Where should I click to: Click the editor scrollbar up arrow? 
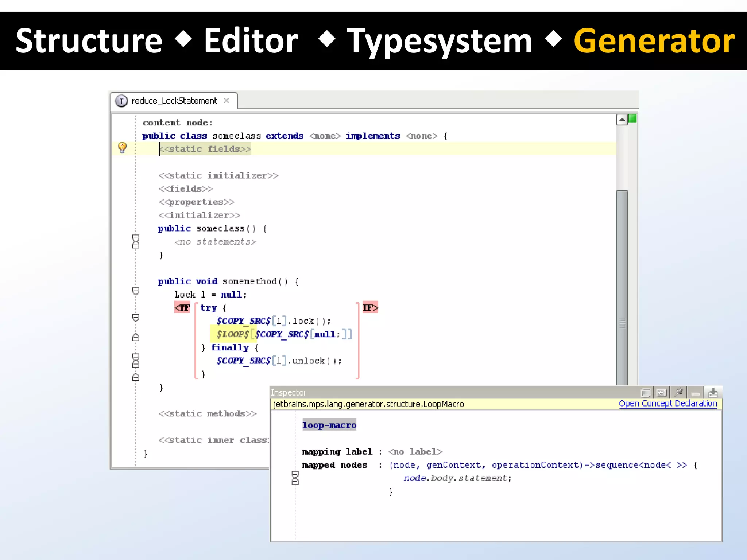point(622,120)
